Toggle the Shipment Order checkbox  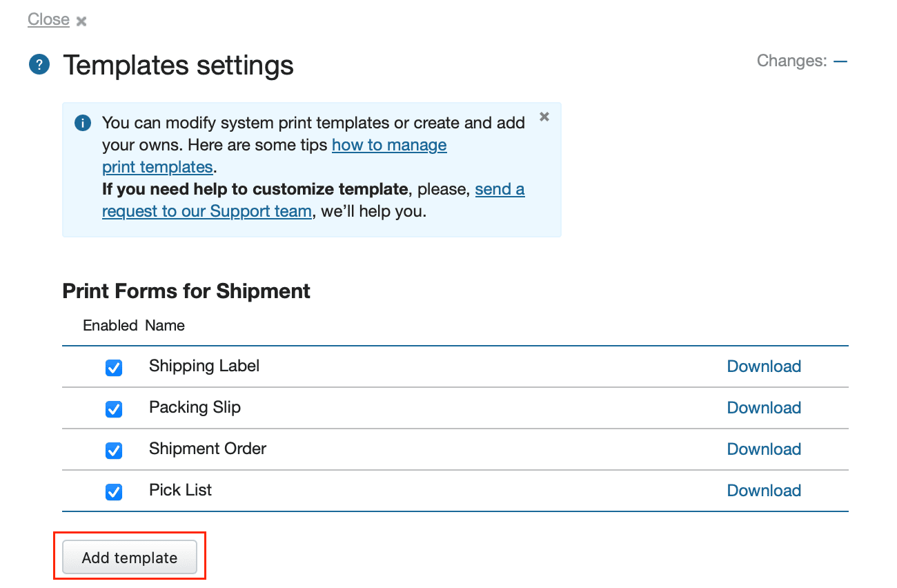pyautogui.click(x=114, y=451)
